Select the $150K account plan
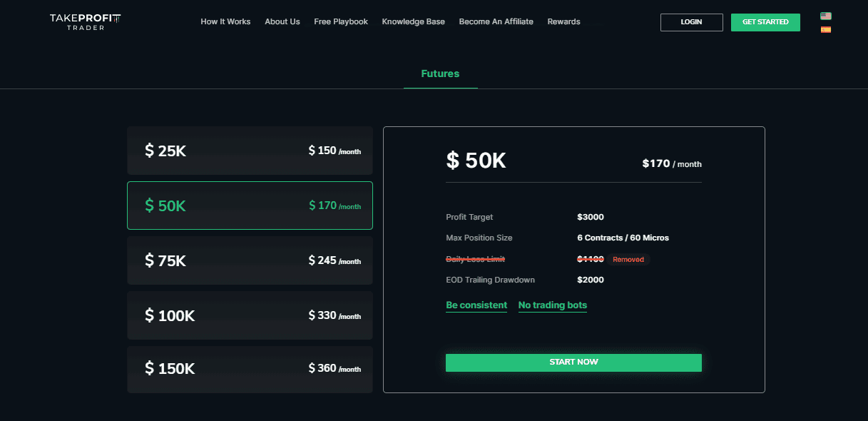 tap(250, 369)
